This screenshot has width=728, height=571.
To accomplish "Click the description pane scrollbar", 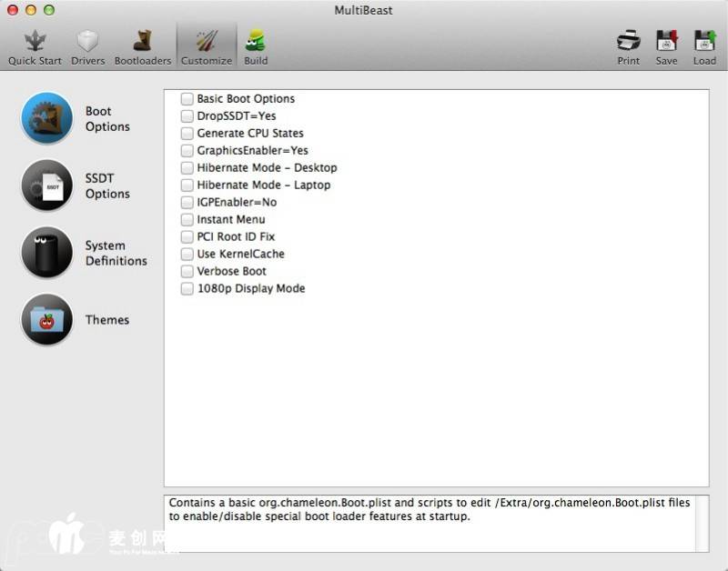I will (x=702, y=523).
